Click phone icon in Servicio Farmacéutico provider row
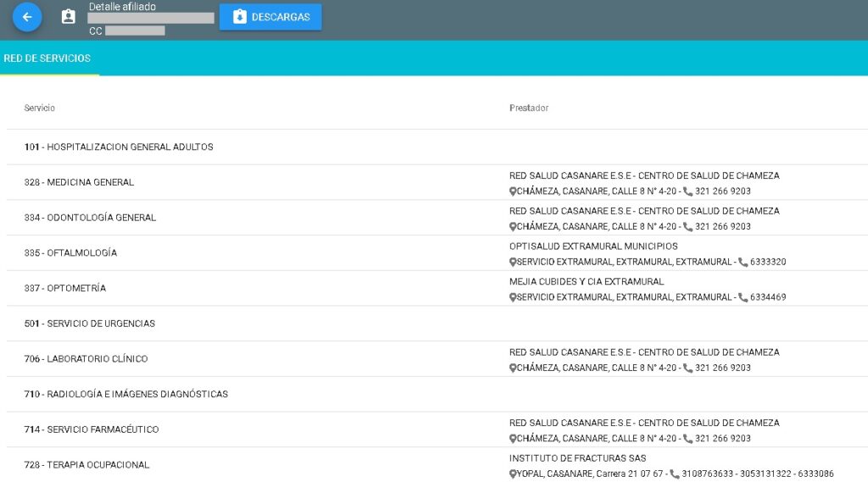868x482 pixels. [687, 439]
